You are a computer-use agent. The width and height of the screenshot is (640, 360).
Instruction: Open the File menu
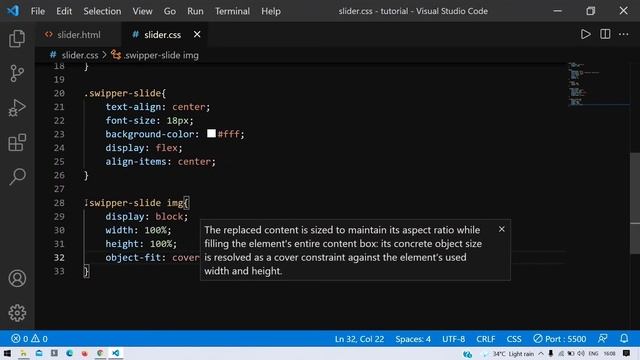point(38,11)
